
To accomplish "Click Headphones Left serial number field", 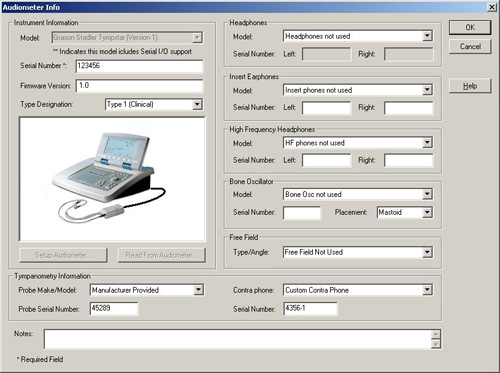I will 326,54.
